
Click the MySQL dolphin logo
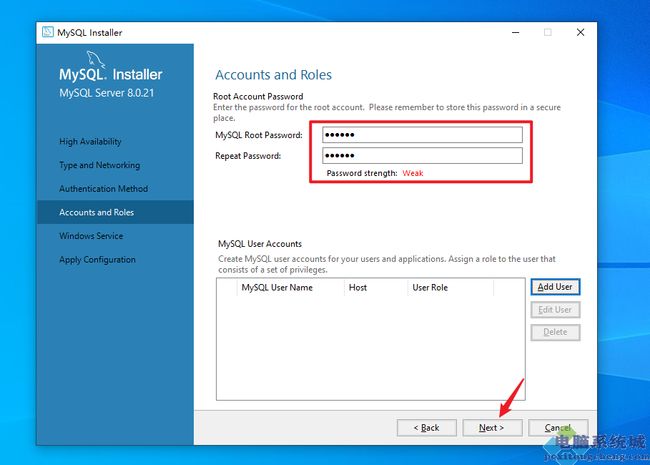click(95, 59)
